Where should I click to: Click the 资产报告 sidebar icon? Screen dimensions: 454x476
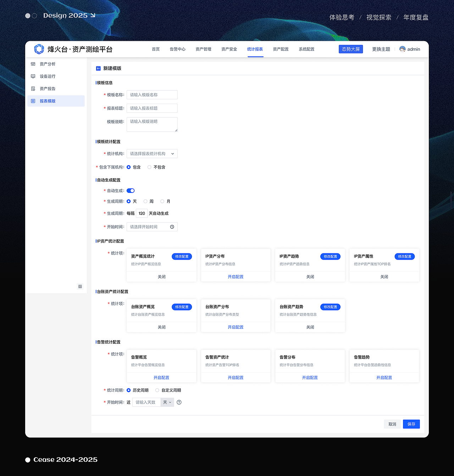pyautogui.click(x=33, y=89)
